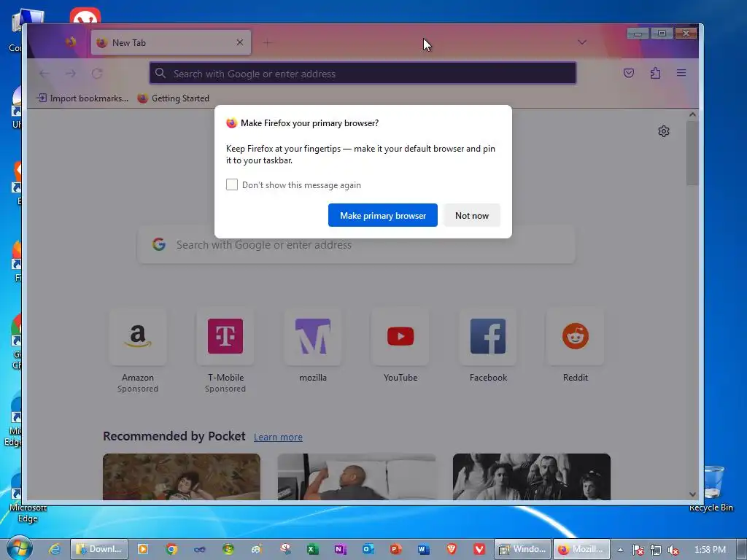Expand the list all tabs chevron
The image size is (747, 560).
coord(581,42)
